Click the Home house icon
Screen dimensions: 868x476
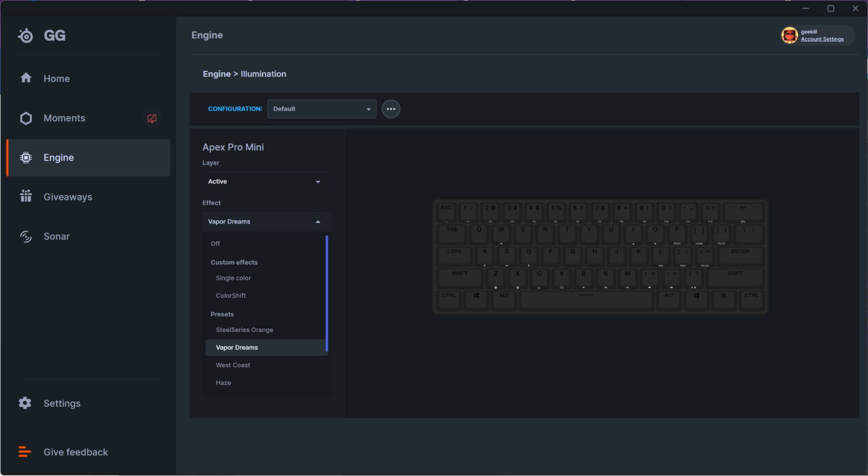[x=26, y=78]
